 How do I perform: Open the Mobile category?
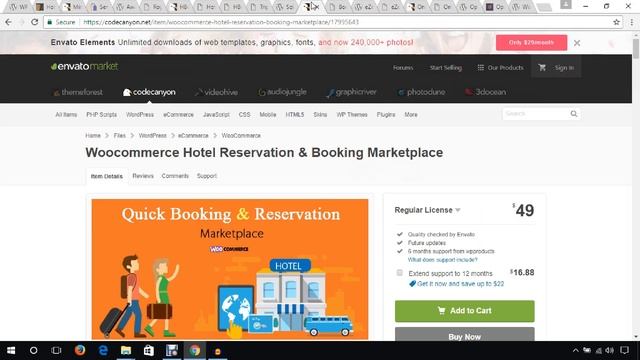click(x=268, y=115)
